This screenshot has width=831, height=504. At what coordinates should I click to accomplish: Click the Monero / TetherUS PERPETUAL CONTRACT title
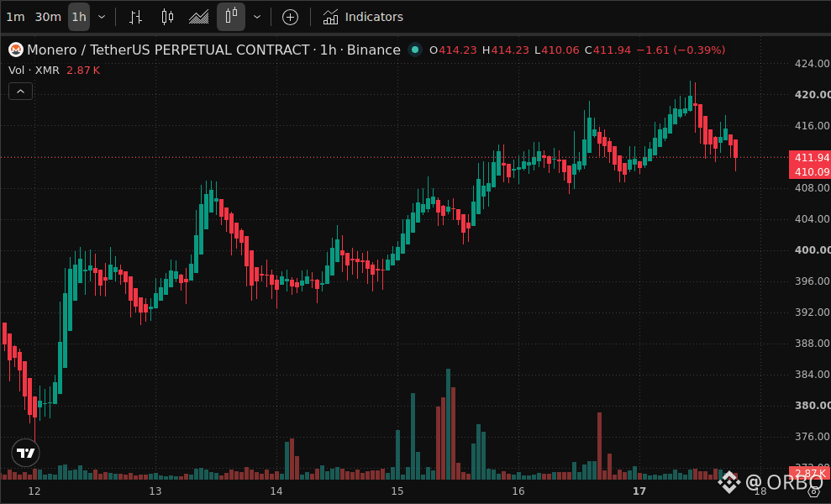(168, 50)
